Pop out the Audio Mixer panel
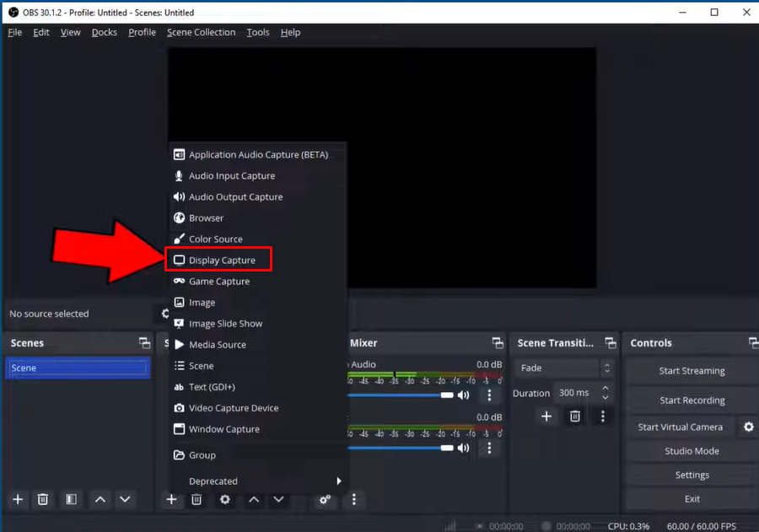Image resolution: width=759 pixels, height=532 pixels. point(497,343)
